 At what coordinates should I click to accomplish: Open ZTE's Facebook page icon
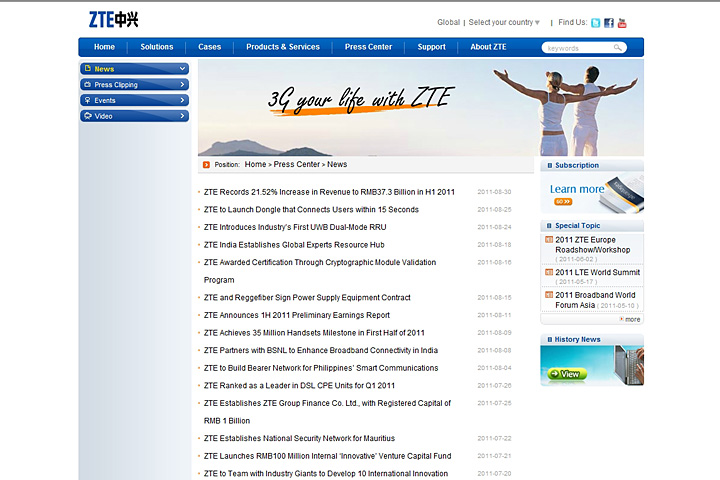click(x=609, y=23)
